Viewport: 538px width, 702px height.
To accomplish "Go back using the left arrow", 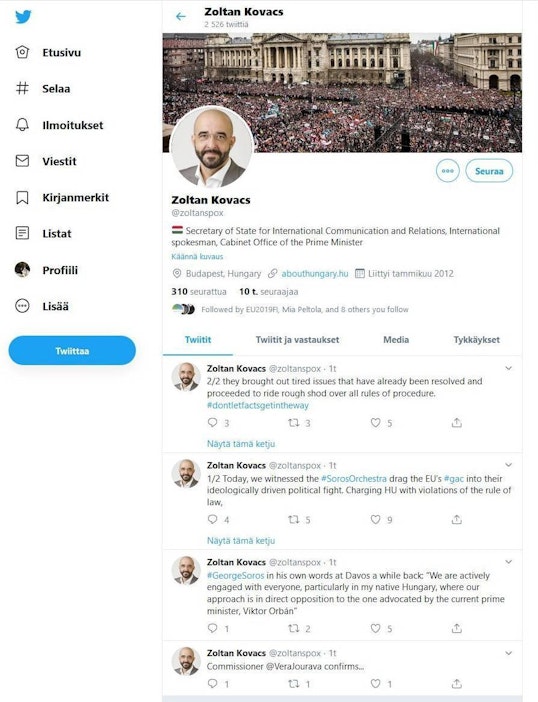I will tap(181, 17).
